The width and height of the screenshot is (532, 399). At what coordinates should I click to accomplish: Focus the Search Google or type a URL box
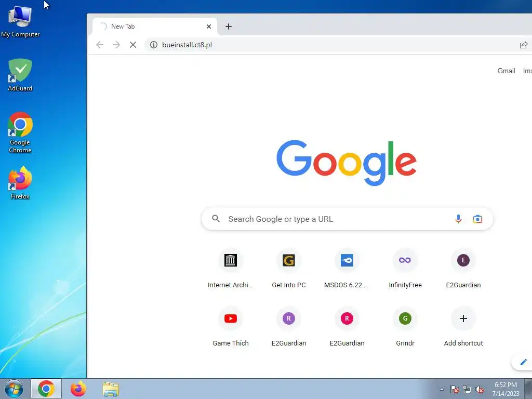click(x=347, y=219)
